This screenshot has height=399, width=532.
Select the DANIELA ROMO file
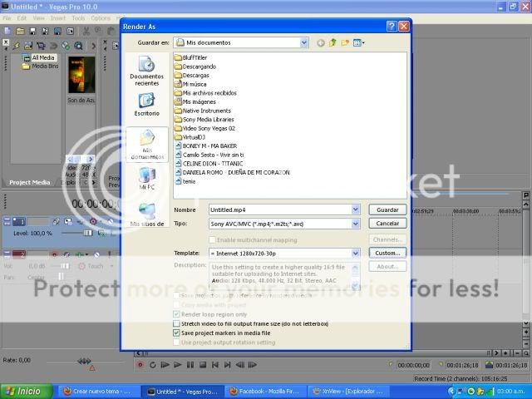pos(232,172)
